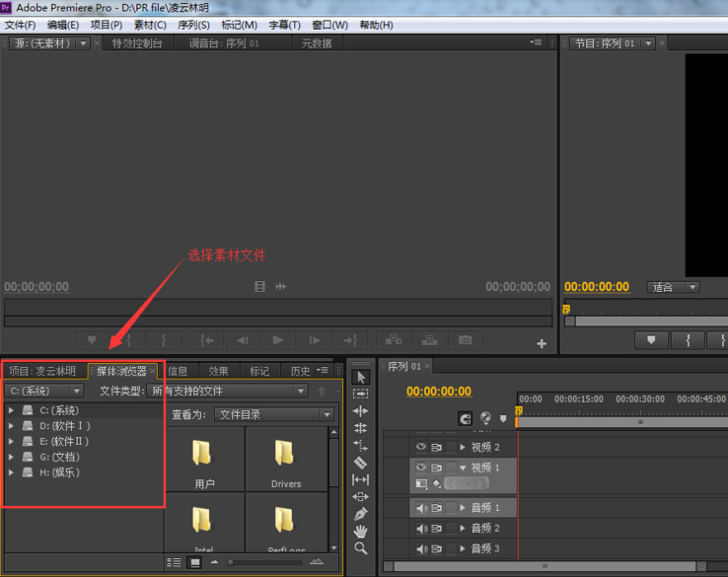Switch to the 效果 tab
728x577 pixels.
(218, 371)
